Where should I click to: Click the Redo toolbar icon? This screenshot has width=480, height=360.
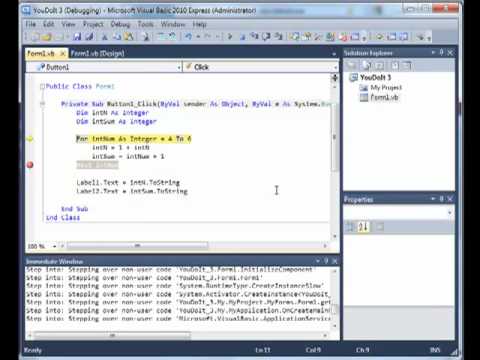(x=207, y=37)
